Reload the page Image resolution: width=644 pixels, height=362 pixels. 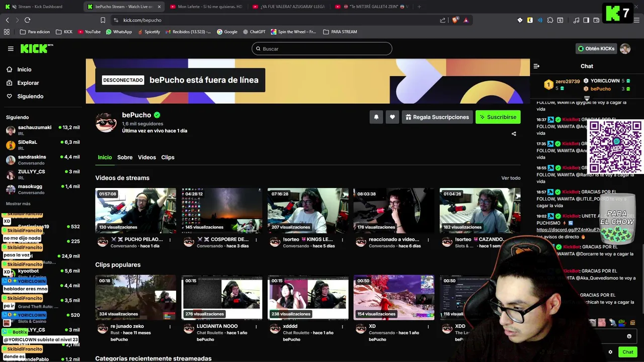click(27, 20)
